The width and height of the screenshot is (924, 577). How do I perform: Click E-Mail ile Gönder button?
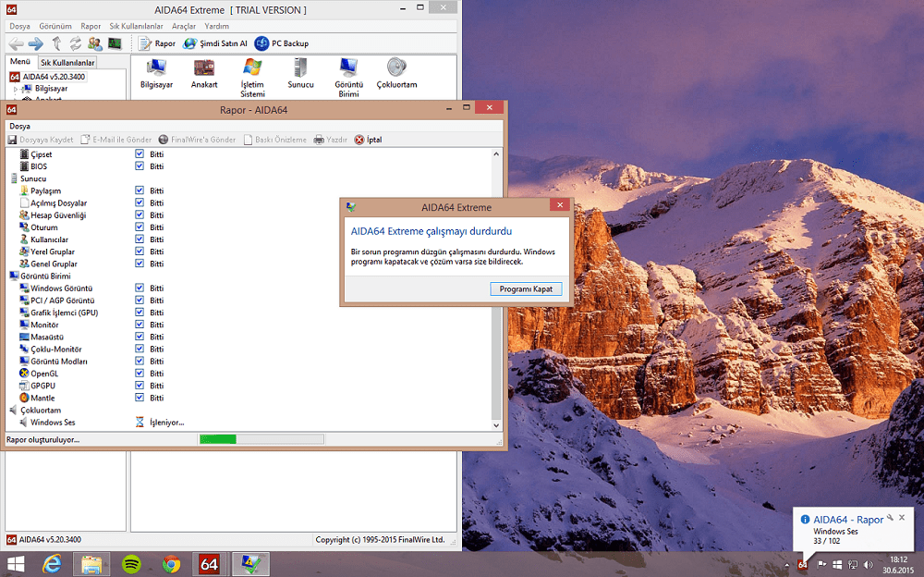click(x=116, y=140)
